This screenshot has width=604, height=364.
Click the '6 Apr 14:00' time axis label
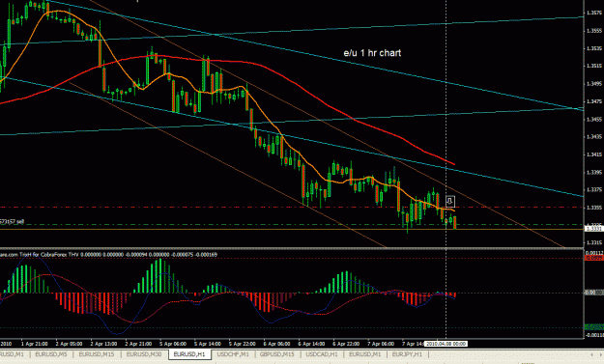click(x=311, y=344)
